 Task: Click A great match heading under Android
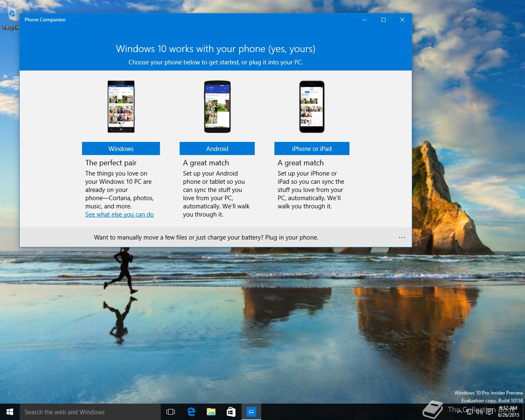pos(206,163)
